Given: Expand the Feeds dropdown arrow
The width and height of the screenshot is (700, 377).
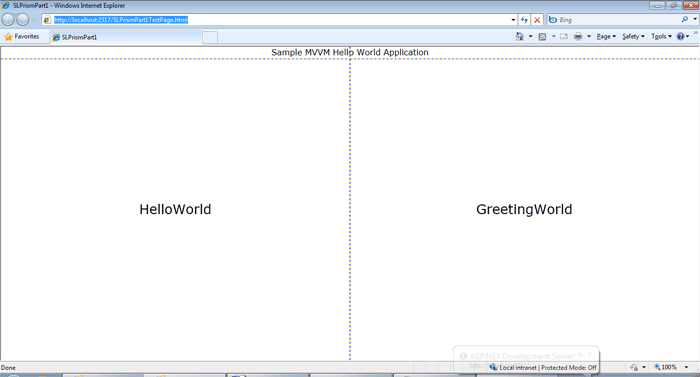Looking at the screenshot, I should pyautogui.click(x=554, y=37).
